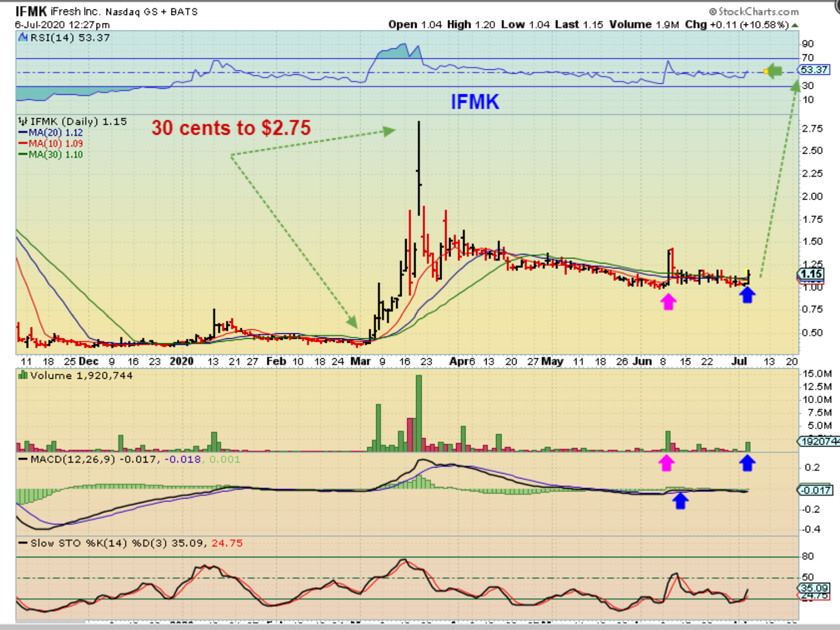Click the 'RSI(14) 53.37' panel label
Image resolution: width=840 pixels, height=630 pixels.
click(x=70, y=38)
